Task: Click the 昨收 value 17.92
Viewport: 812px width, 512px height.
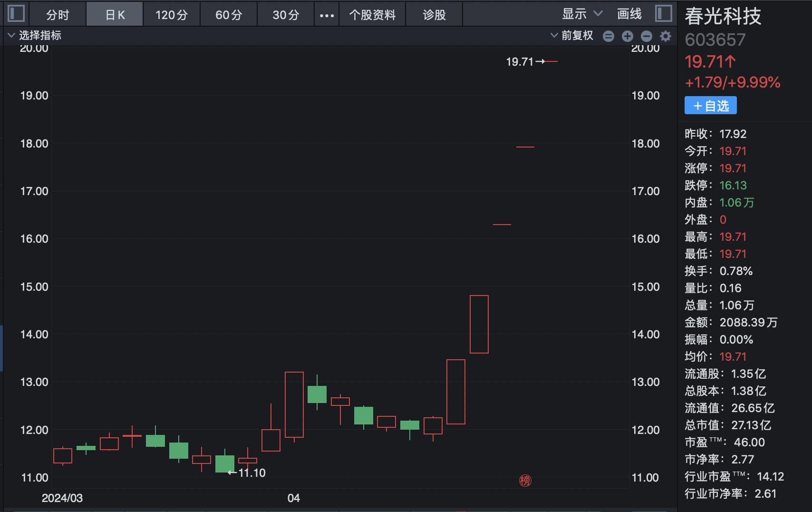Action: coord(733,134)
